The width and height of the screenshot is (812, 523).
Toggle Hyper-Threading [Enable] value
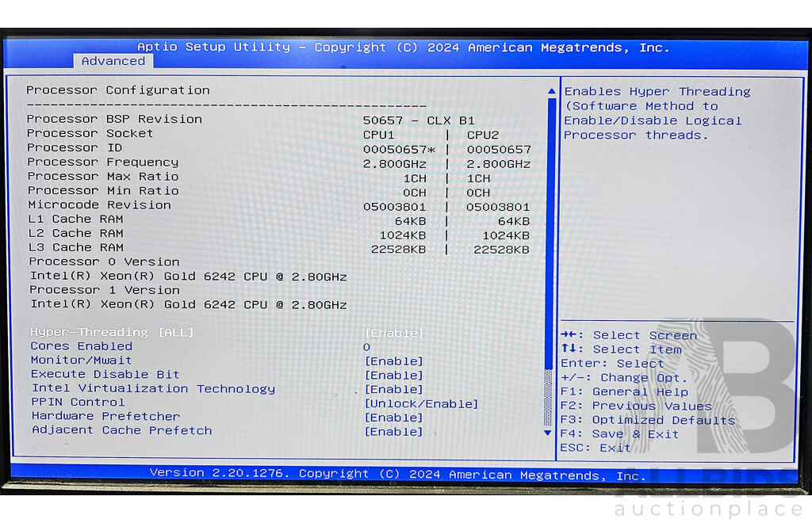pos(394,333)
